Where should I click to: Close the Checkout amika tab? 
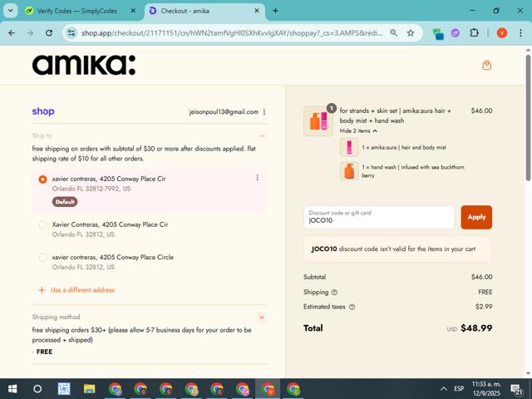257,11
